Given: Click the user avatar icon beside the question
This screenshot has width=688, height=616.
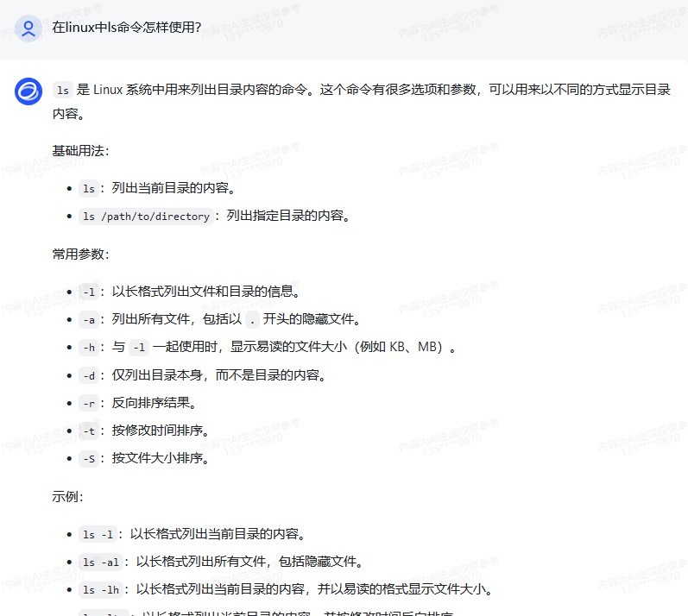Looking at the screenshot, I should coord(28,28).
